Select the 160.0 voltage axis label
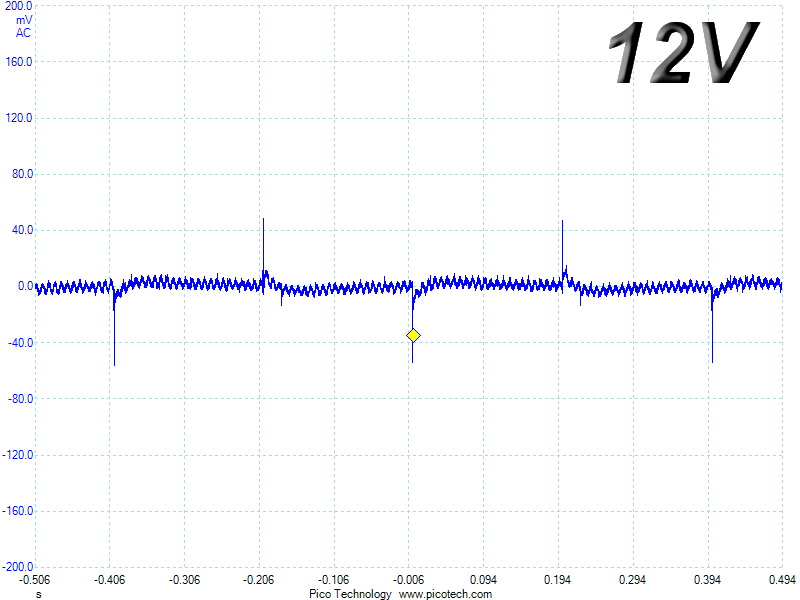Image resolution: width=800 pixels, height=600 pixels. [18, 62]
